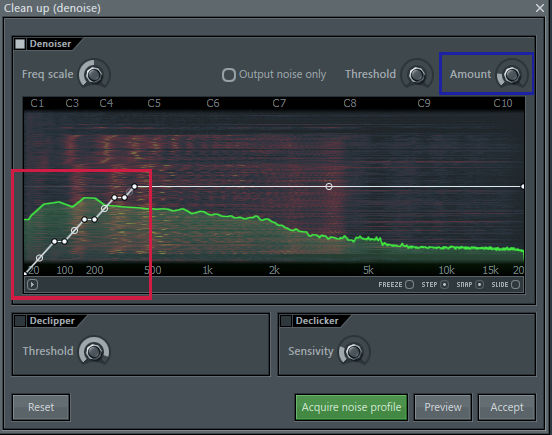Click the Declicker Sensivity knob
Image resolution: width=552 pixels, height=435 pixels.
(x=354, y=351)
